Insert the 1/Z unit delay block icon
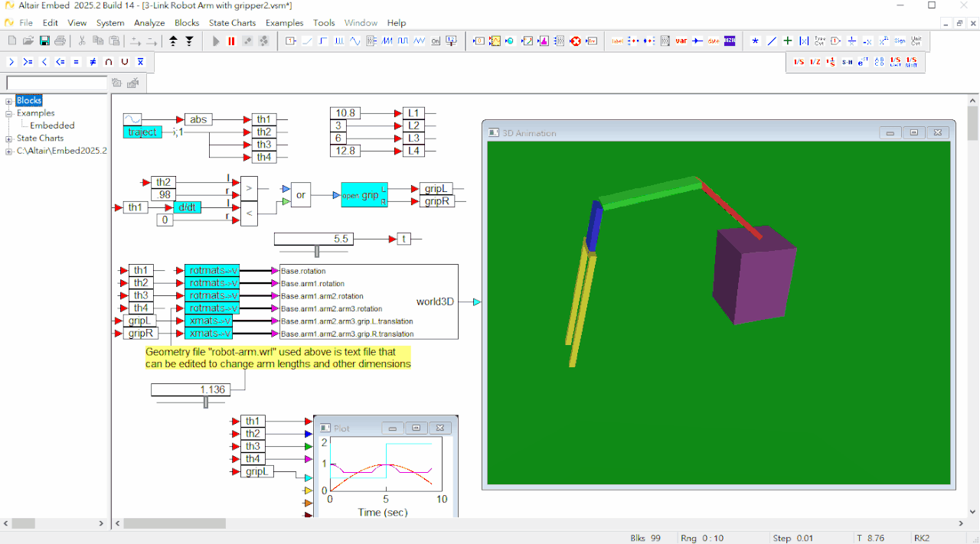The width and height of the screenshot is (980, 544). [x=815, y=61]
